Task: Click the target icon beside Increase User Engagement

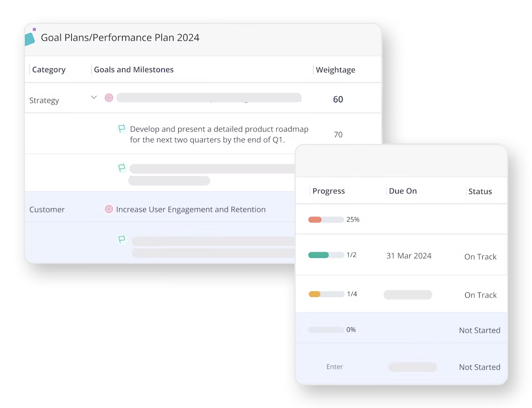Action: coord(109,209)
